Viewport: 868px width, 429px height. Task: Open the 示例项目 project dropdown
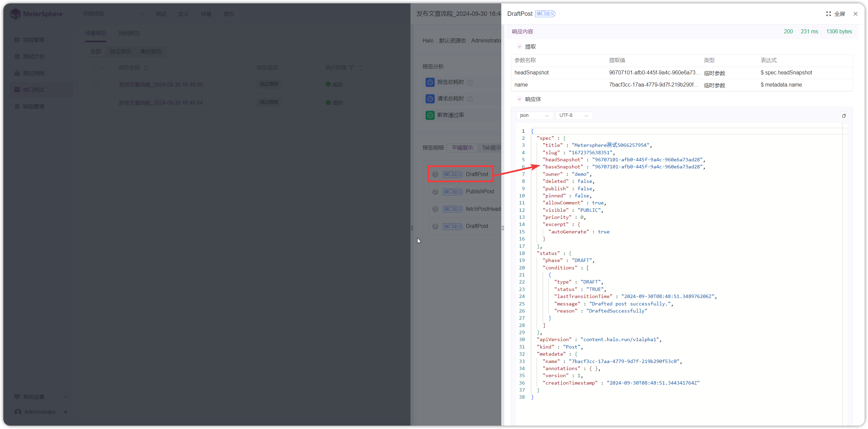113,14
